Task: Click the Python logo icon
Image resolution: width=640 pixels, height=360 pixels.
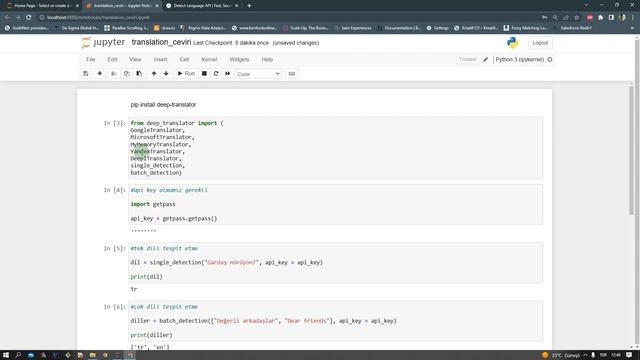Action: click(x=512, y=42)
